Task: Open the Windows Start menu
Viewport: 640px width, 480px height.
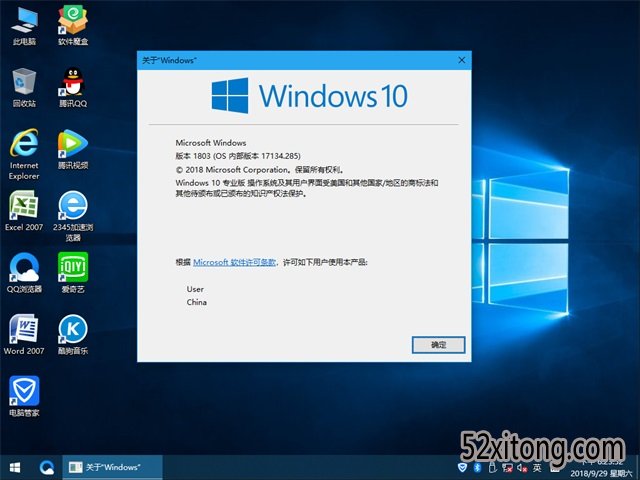Action: click(x=15, y=467)
